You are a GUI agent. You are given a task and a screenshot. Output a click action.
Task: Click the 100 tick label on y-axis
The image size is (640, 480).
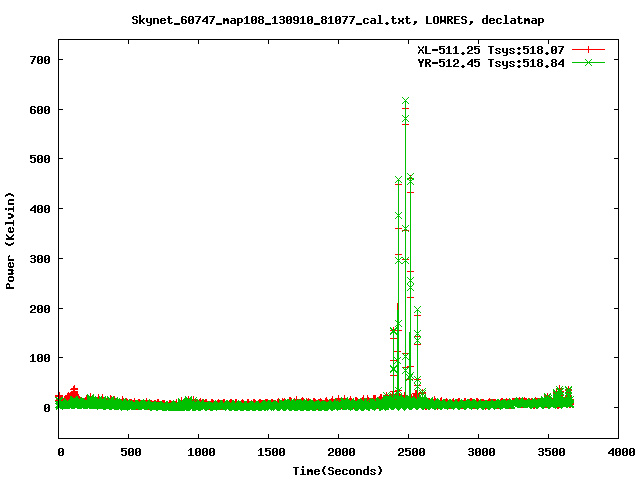coord(40,358)
